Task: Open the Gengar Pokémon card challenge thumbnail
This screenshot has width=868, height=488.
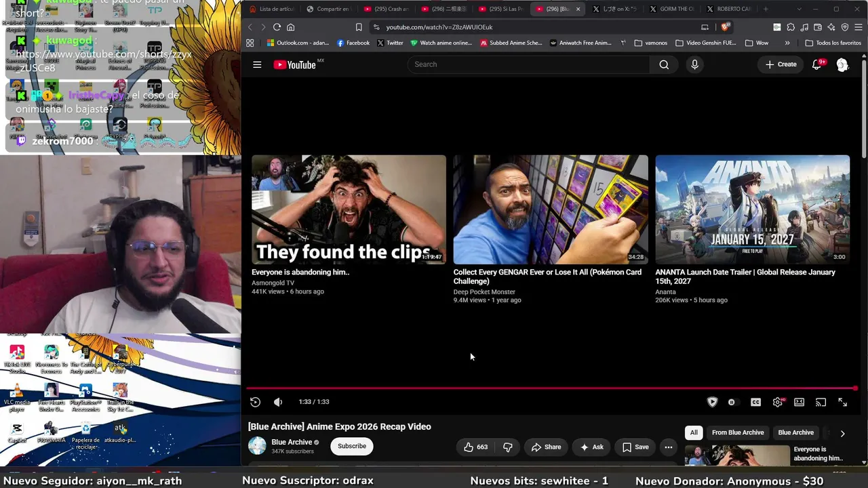Action: point(551,209)
